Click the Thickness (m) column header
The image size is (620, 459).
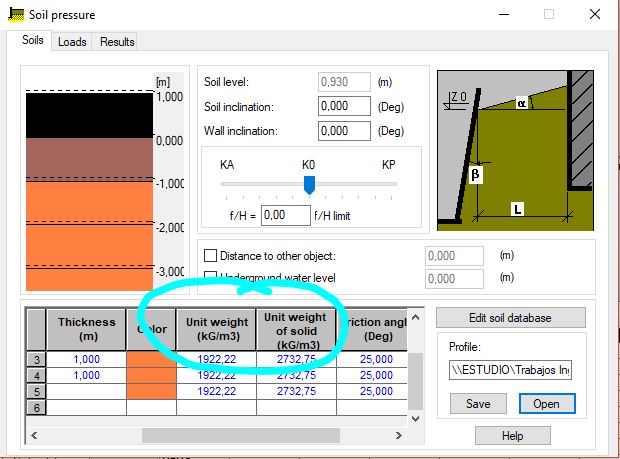click(87, 330)
